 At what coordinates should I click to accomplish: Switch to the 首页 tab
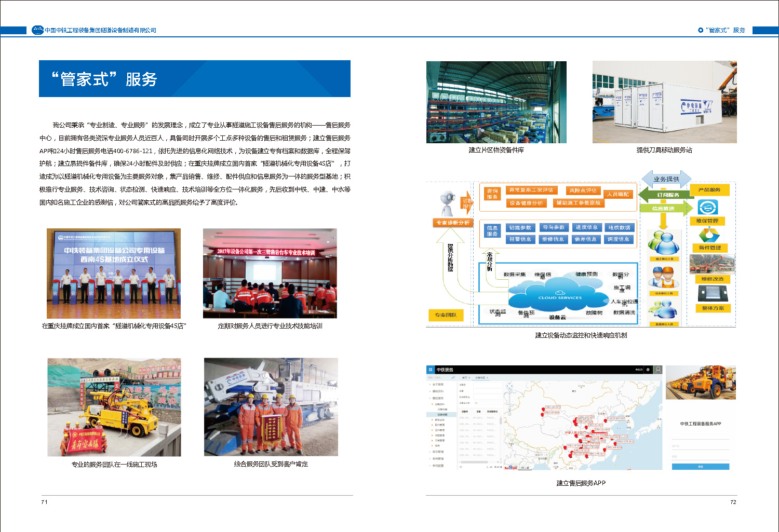[465, 377]
